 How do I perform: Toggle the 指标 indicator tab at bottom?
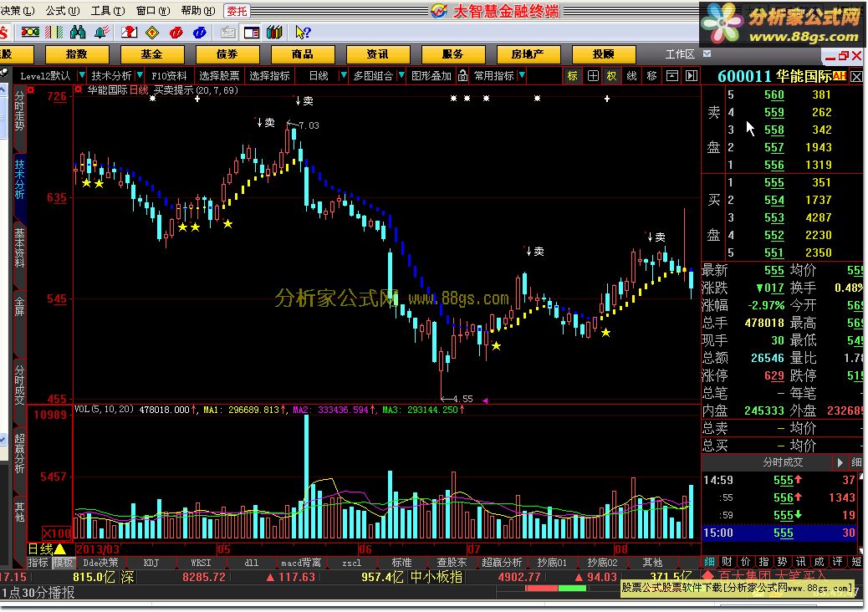coord(38,563)
